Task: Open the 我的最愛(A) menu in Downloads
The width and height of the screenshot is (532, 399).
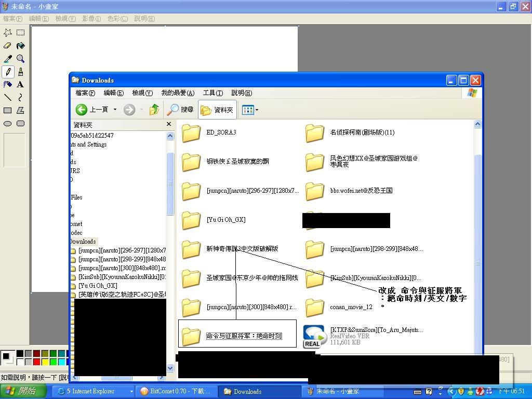Action: coord(177,93)
